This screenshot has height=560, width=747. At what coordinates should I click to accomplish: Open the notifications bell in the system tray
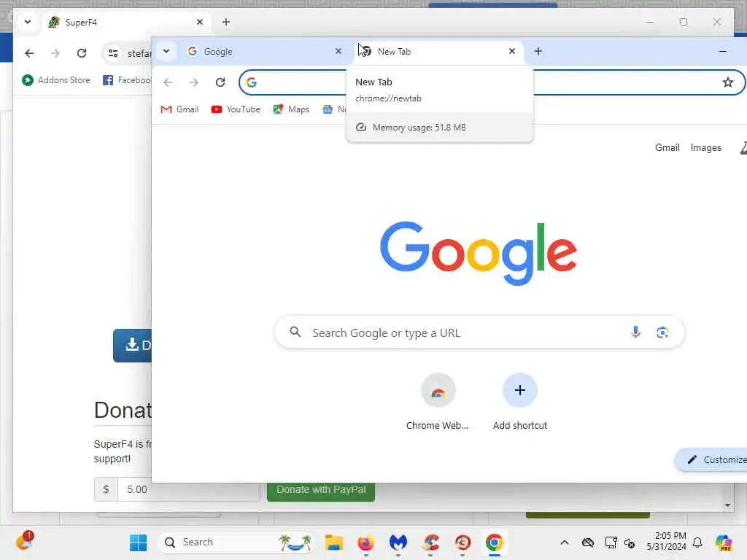tap(697, 542)
